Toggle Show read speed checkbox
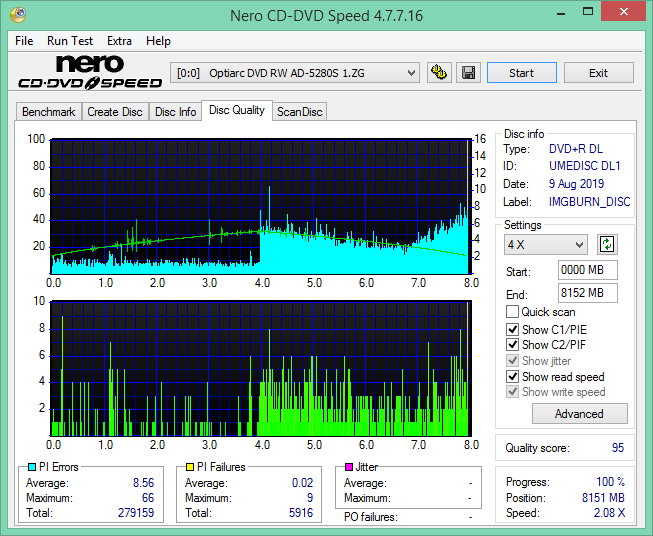 (x=512, y=376)
